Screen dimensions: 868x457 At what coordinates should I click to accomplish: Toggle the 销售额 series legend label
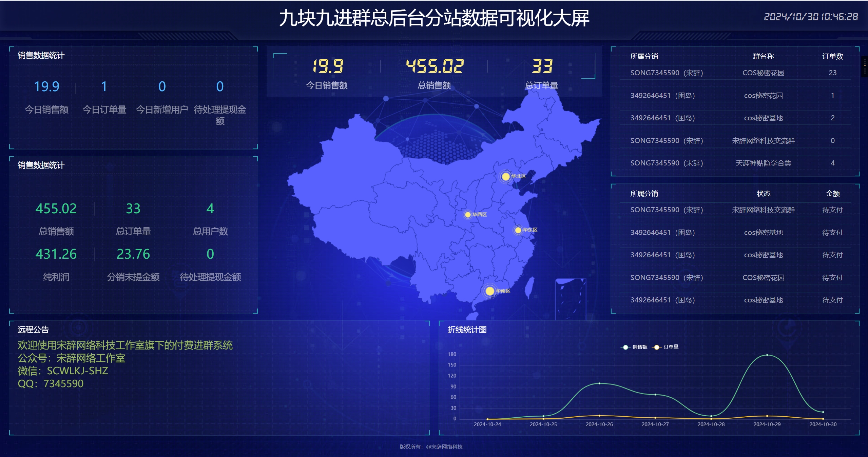coord(640,347)
